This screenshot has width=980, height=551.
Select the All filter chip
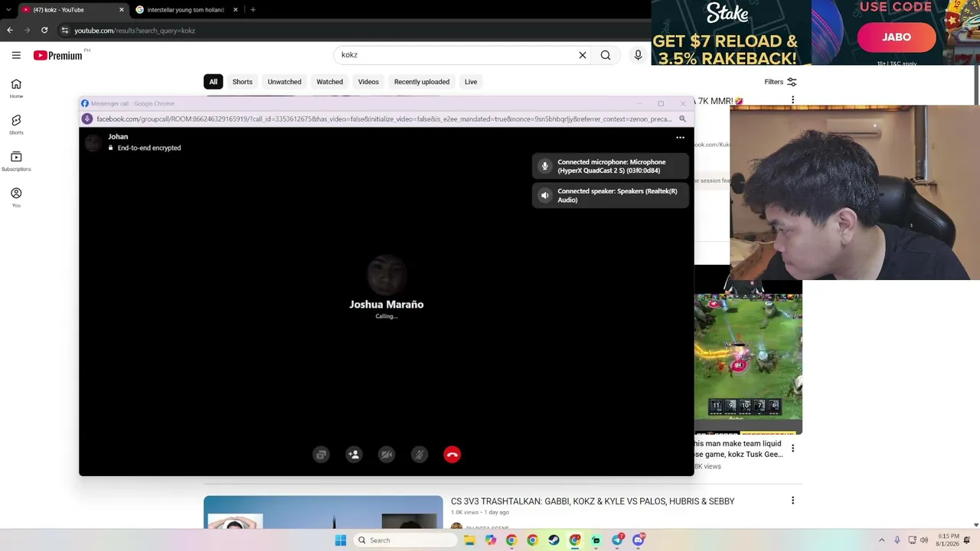click(213, 82)
